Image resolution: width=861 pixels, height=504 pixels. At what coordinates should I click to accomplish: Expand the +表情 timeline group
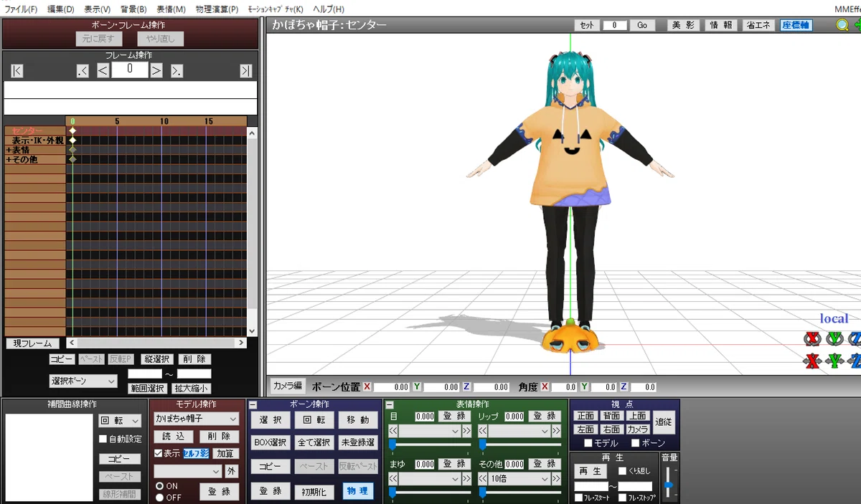[9, 150]
